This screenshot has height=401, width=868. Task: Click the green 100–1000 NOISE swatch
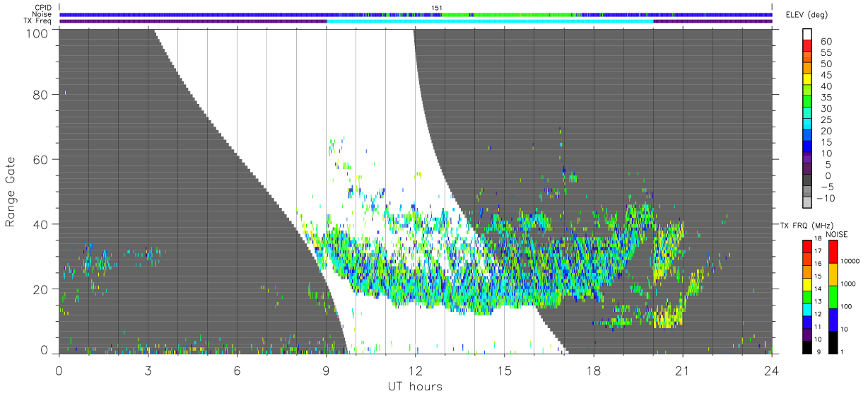pos(833,296)
